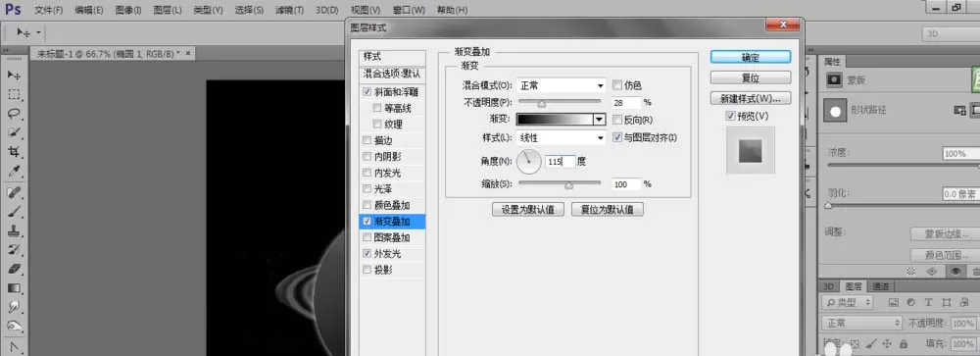Click the mask icon in Properties panel
Viewport: 980px width, 356px height.
tap(834, 80)
